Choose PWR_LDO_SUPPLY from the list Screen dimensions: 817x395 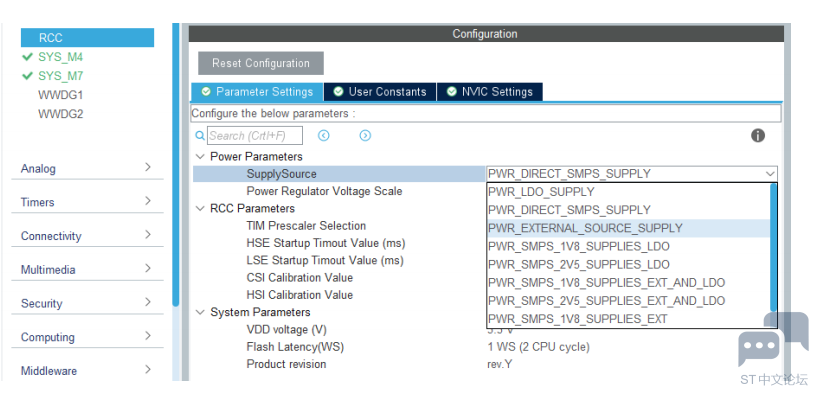tap(628, 192)
